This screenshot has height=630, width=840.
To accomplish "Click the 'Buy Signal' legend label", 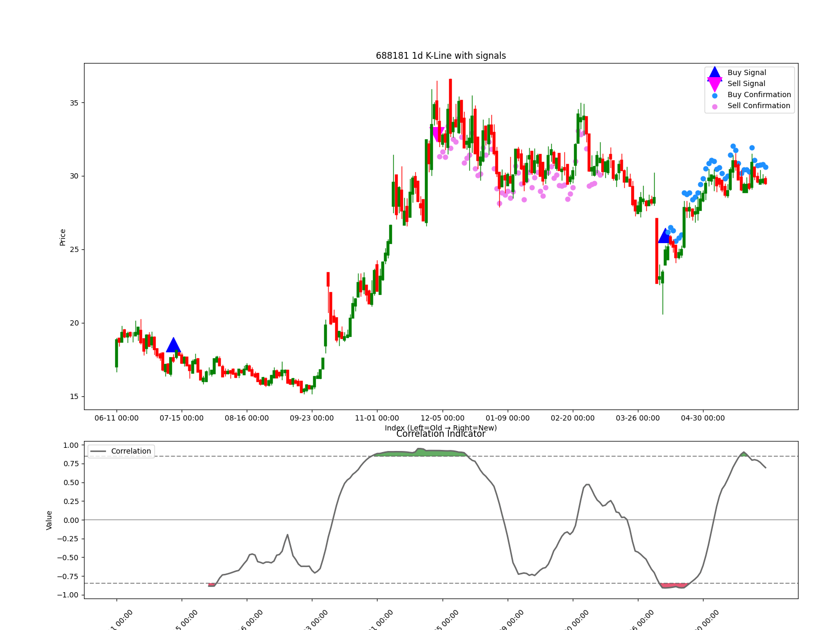I will [747, 73].
